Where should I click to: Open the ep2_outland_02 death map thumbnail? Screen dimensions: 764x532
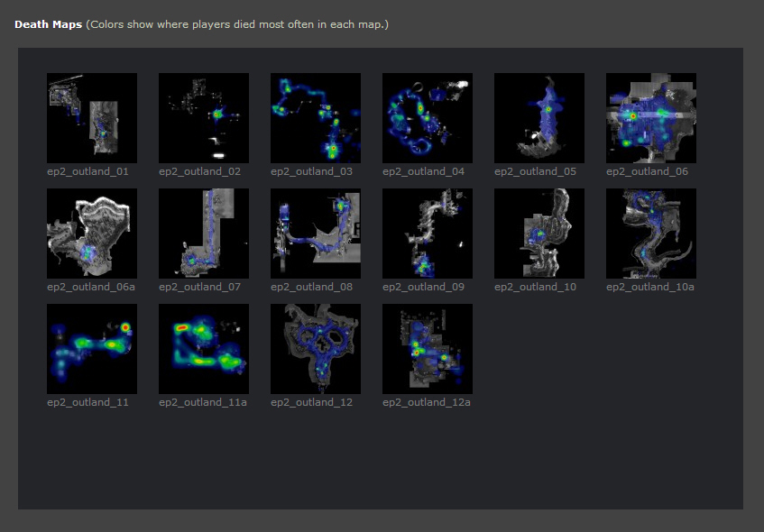coord(204,118)
